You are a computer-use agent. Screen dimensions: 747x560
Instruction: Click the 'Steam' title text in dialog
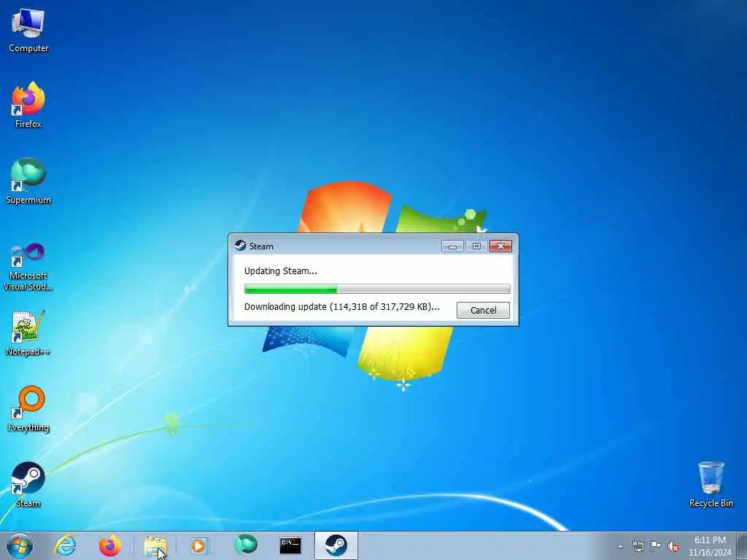261,246
